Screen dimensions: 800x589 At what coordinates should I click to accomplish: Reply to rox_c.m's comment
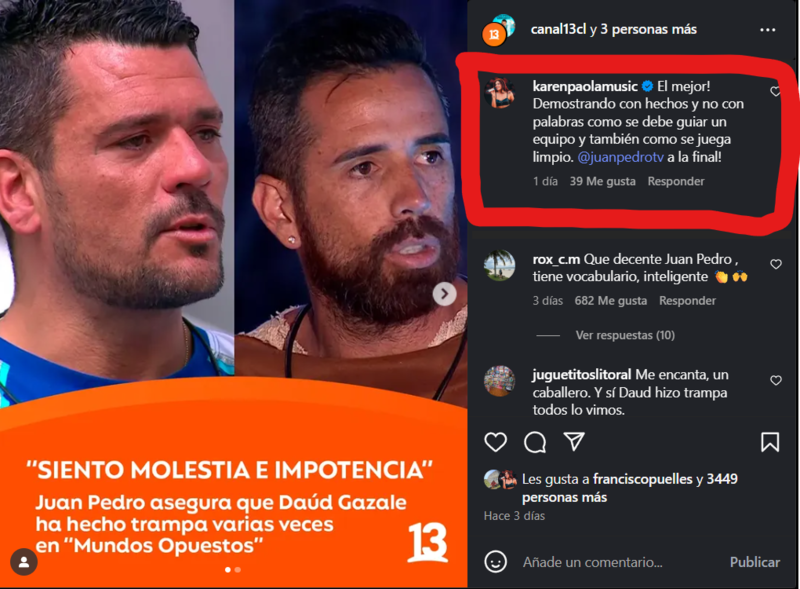coord(687,301)
